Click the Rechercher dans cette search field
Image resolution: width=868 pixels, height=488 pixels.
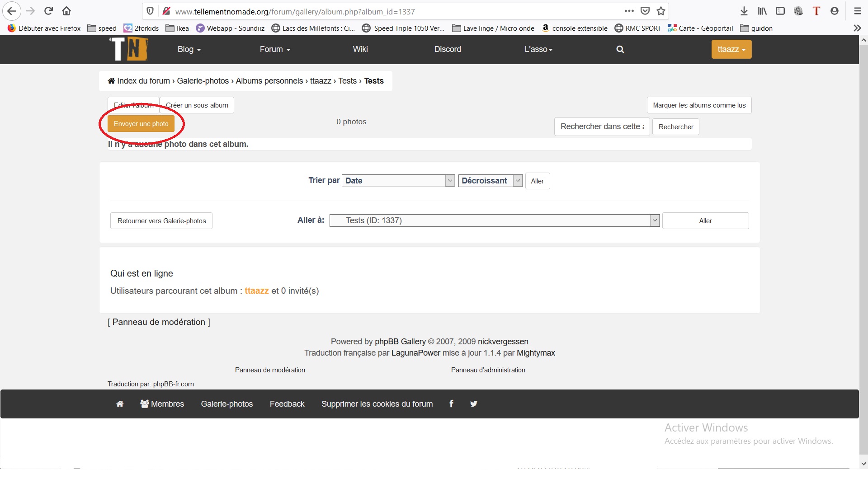point(601,127)
